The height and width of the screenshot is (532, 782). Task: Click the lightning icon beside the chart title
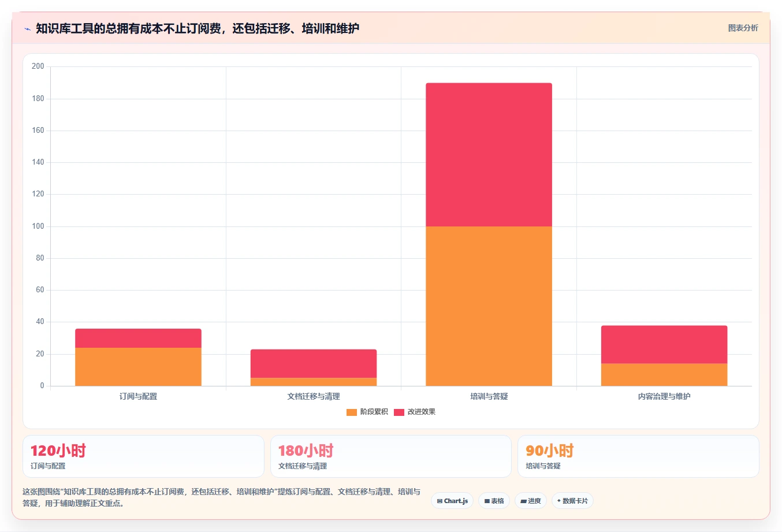click(27, 29)
